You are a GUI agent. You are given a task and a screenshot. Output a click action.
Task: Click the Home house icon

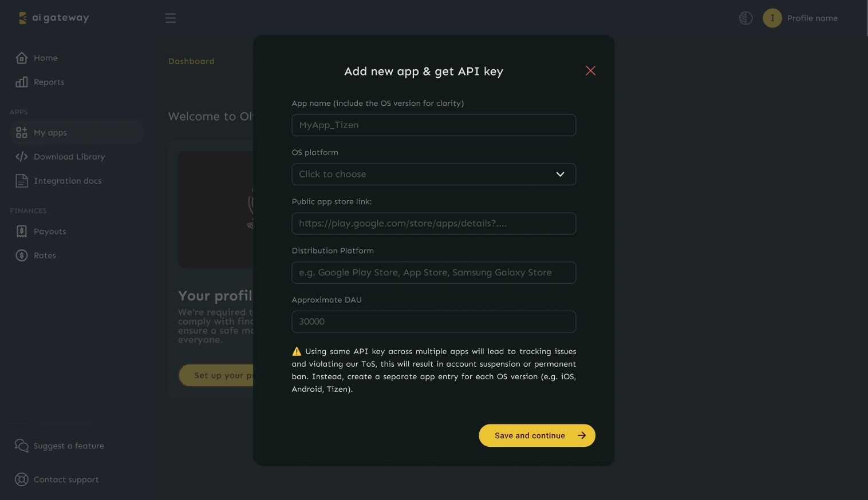pos(22,58)
